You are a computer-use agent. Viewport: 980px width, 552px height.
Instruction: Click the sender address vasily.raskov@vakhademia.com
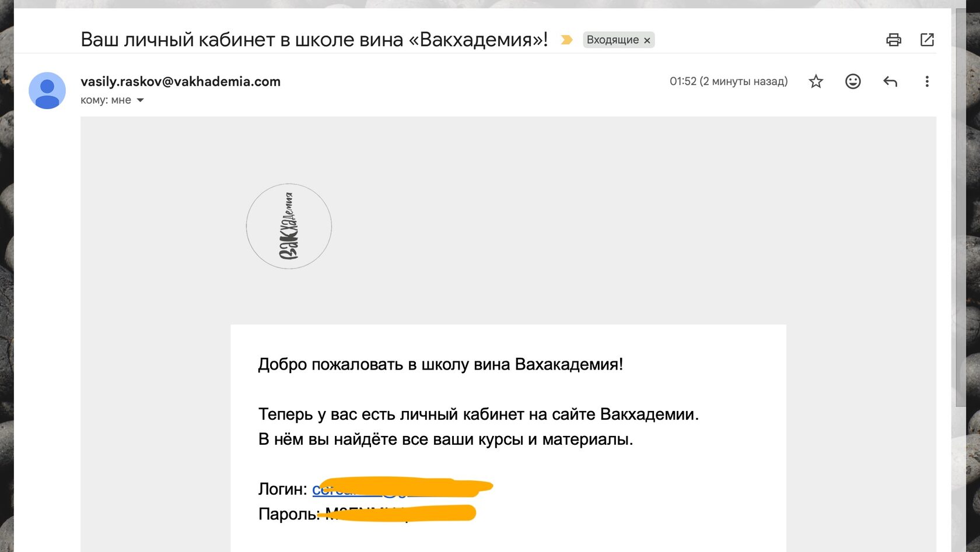click(180, 82)
